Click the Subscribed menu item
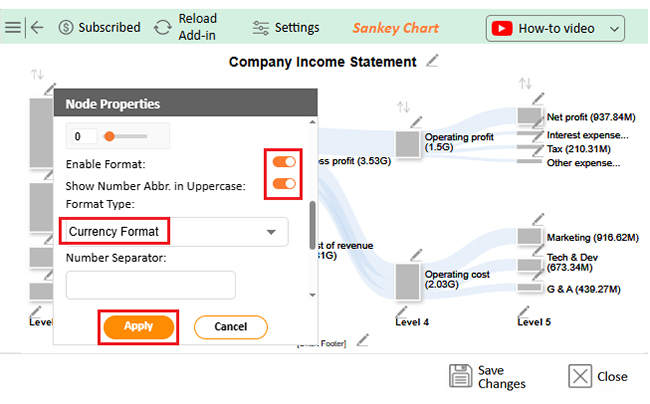 click(x=99, y=28)
